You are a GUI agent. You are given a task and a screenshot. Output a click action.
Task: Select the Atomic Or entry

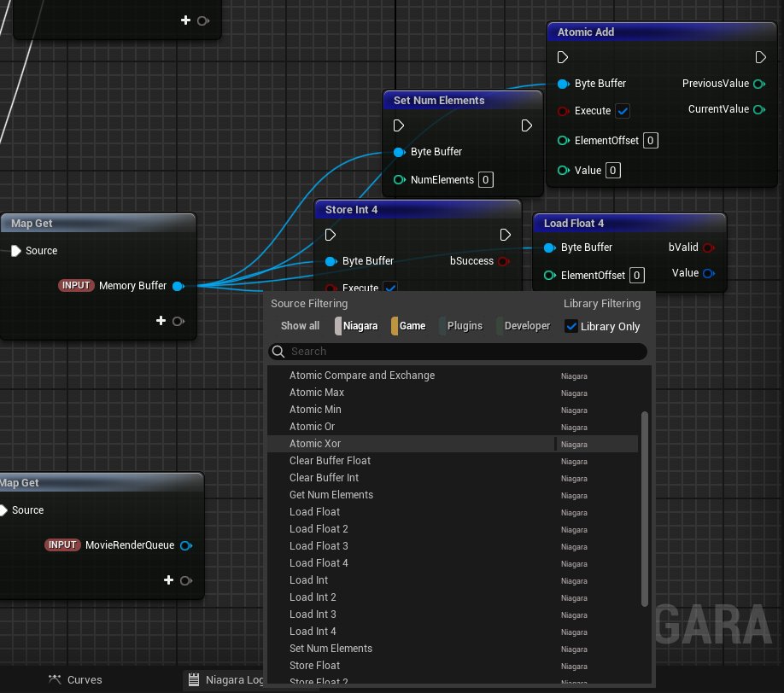453,427
